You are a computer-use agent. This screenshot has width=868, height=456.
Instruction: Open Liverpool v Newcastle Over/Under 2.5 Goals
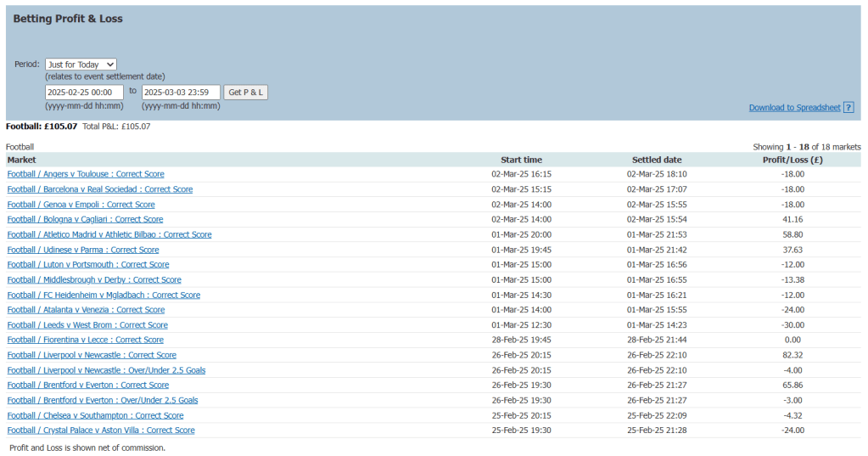pyautogui.click(x=106, y=370)
